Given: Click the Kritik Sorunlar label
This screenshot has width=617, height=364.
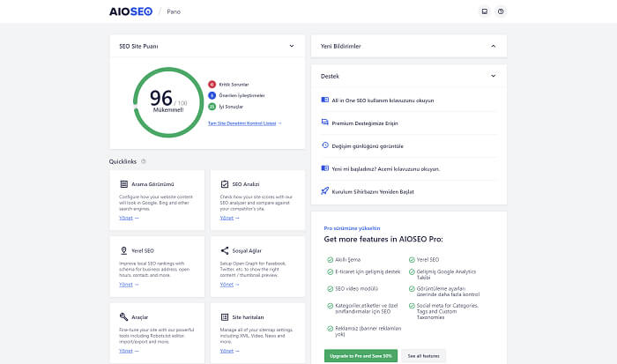Looking at the screenshot, I should pyautogui.click(x=234, y=85).
